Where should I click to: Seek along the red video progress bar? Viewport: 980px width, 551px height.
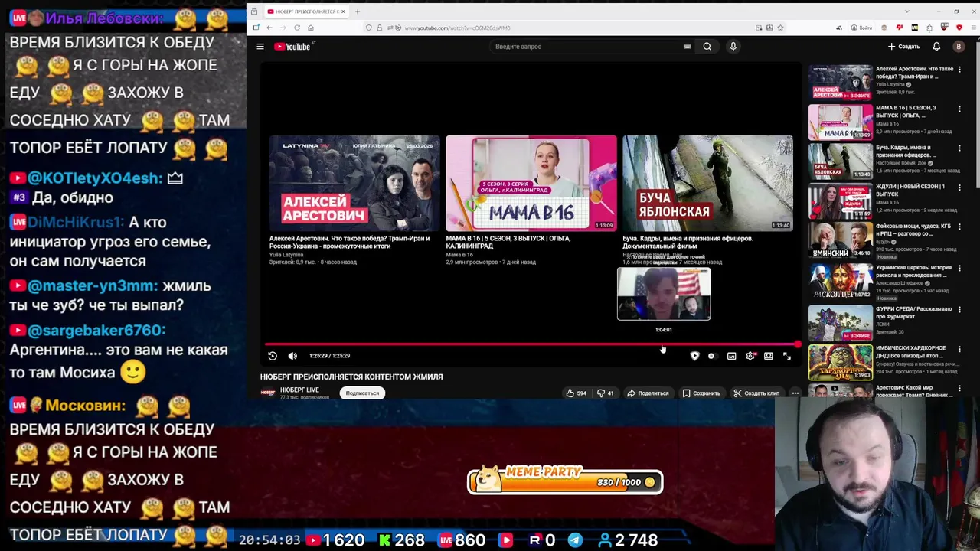click(x=531, y=344)
